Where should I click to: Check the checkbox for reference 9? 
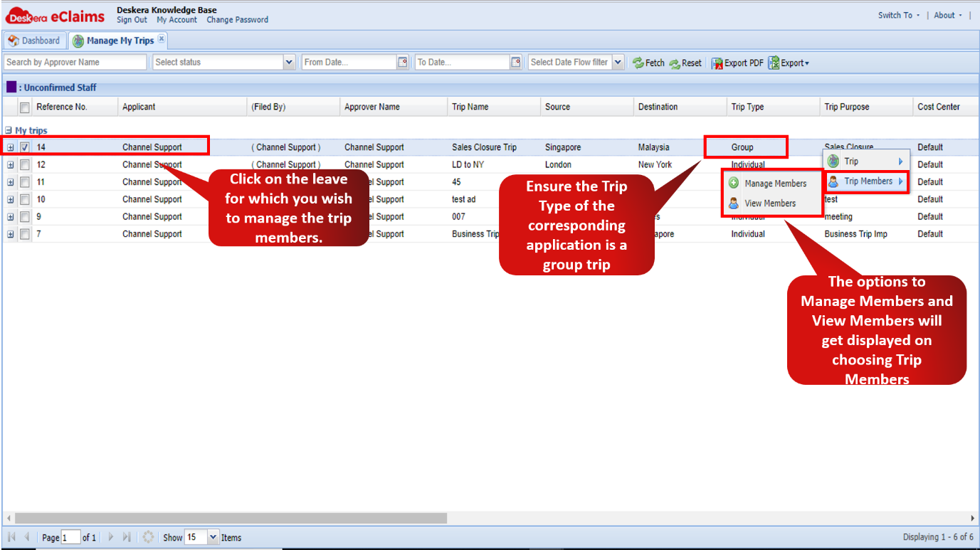25,216
